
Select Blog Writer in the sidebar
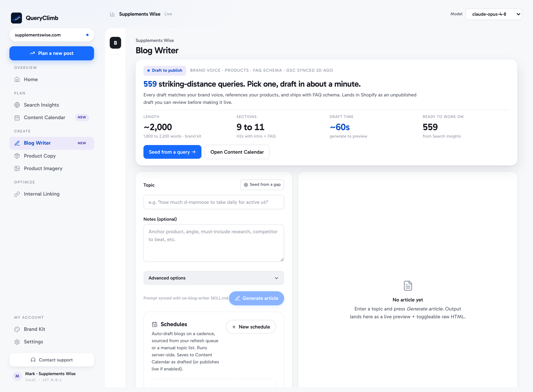(x=52, y=143)
